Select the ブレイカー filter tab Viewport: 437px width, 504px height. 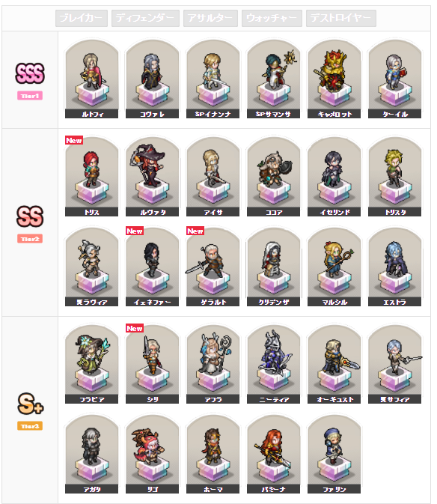tap(82, 18)
